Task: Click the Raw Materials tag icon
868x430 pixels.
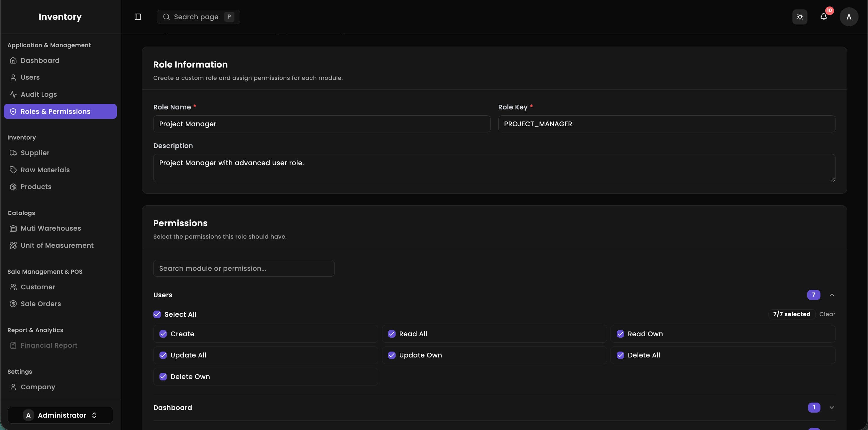Action: click(13, 170)
